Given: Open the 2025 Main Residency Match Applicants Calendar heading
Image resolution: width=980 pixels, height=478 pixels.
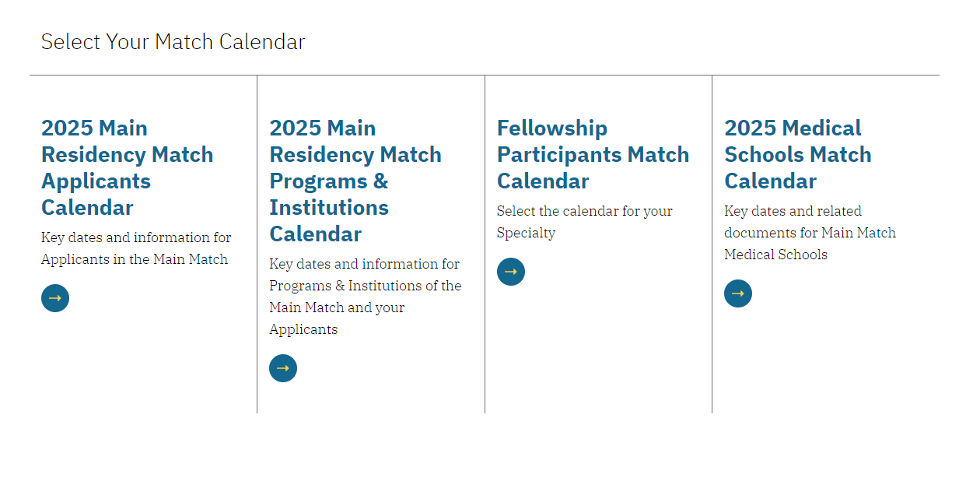Looking at the screenshot, I should tap(128, 167).
